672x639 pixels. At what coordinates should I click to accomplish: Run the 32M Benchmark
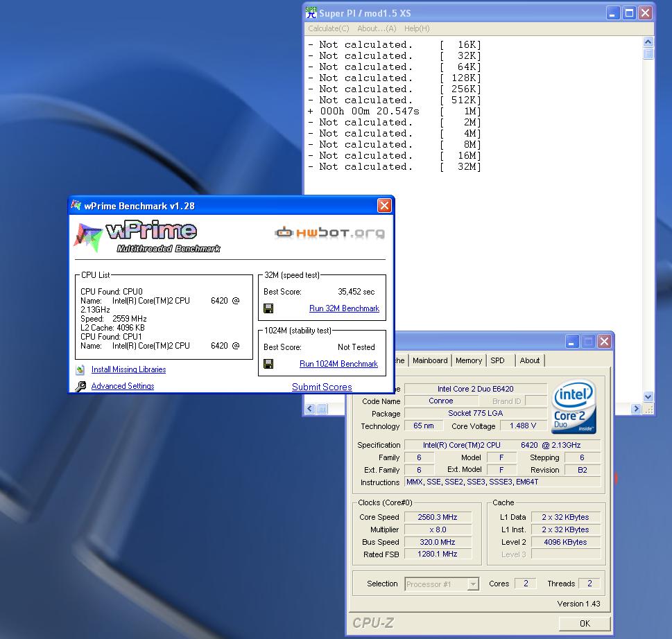click(344, 308)
